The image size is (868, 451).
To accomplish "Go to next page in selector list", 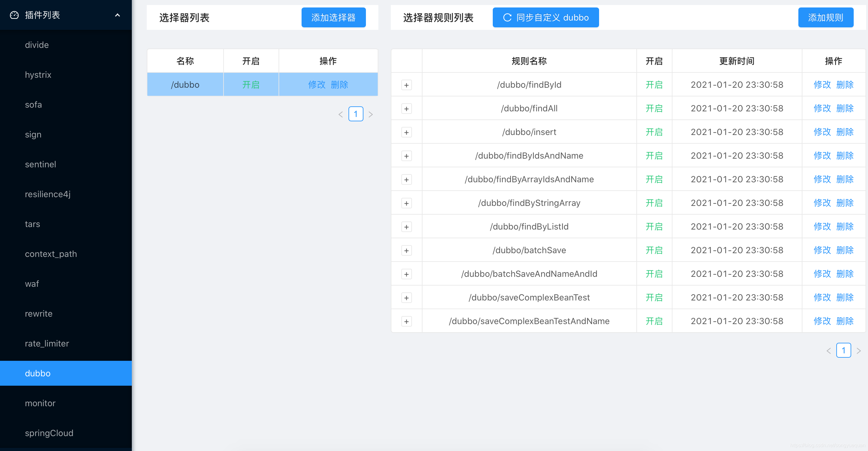I will [371, 114].
